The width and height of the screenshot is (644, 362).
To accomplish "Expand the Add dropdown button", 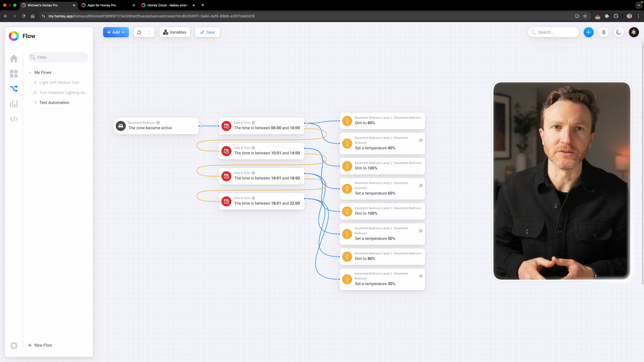I will [116, 32].
